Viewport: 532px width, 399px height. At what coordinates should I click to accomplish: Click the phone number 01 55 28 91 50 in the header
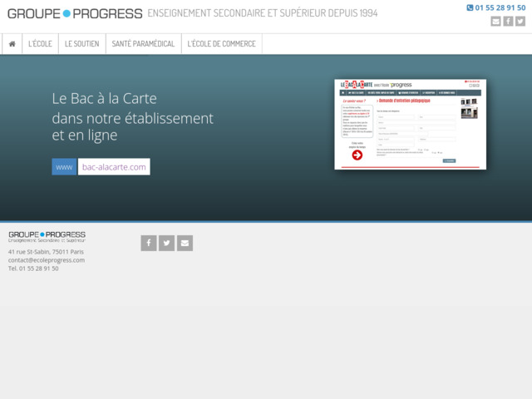[500, 7]
